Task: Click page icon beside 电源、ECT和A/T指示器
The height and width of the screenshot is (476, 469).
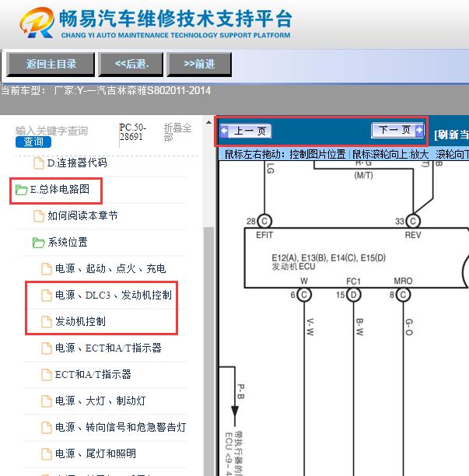Action: tap(46, 348)
